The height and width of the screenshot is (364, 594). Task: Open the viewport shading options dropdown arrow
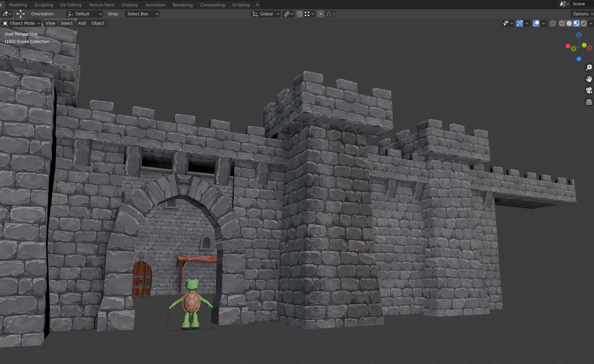(x=591, y=23)
